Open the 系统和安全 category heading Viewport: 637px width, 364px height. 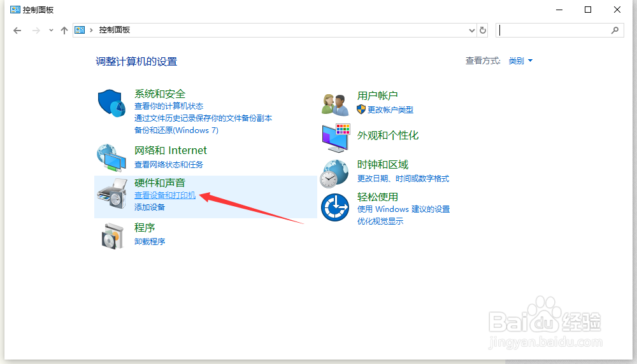[x=160, y=94]
